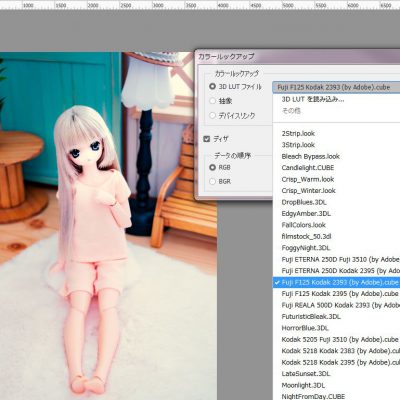
Task: Pick Kodak 5205 Fuji 3510 (by Adobe).cube
Action: (340, 339)
